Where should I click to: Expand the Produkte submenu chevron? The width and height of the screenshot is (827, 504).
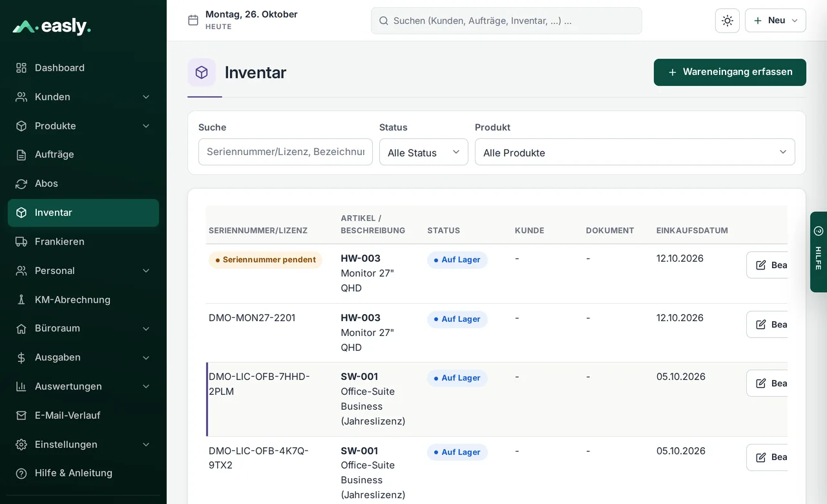pyautogui.click(x=146, y=126)
